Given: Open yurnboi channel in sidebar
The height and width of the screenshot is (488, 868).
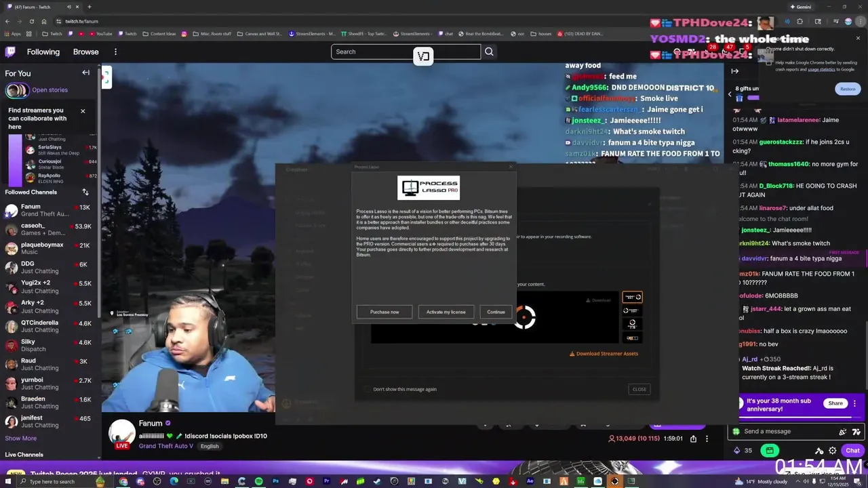Looking at the screenshot, I should coord(50,384).
